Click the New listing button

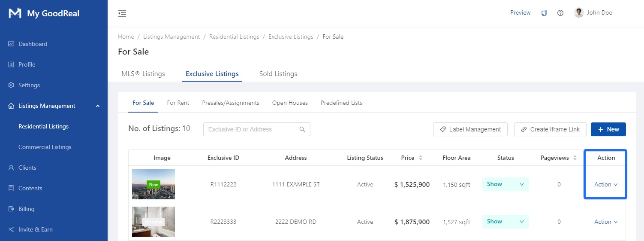608,129
